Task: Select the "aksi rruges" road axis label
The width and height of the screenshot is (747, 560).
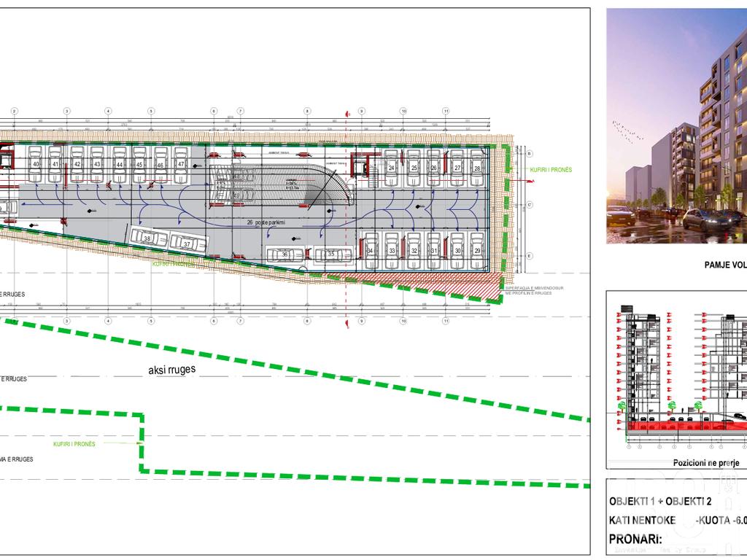Action: click(172, 370)
